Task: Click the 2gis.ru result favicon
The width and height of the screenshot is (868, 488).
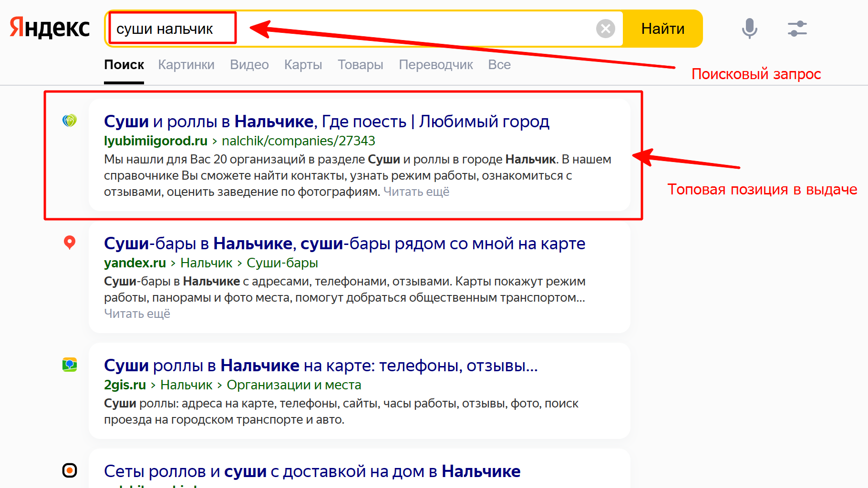Action: pyautogui.click(x=70, y=365)
